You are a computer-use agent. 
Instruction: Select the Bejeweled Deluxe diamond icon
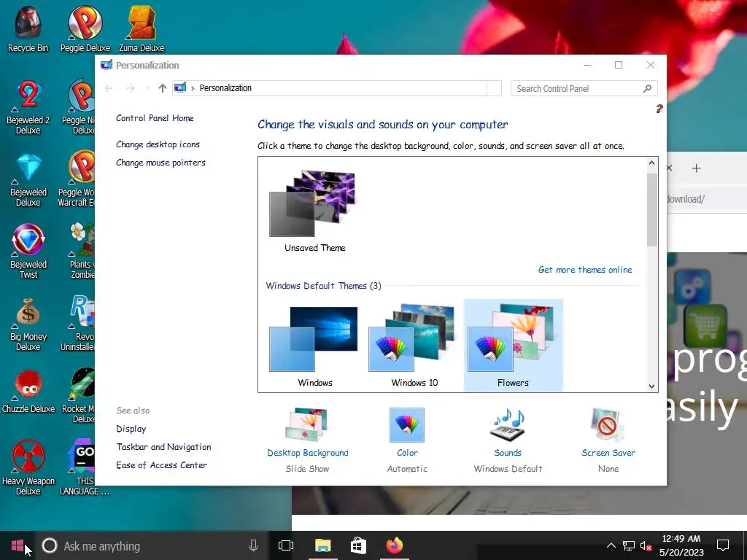click(x=28, y=180)
